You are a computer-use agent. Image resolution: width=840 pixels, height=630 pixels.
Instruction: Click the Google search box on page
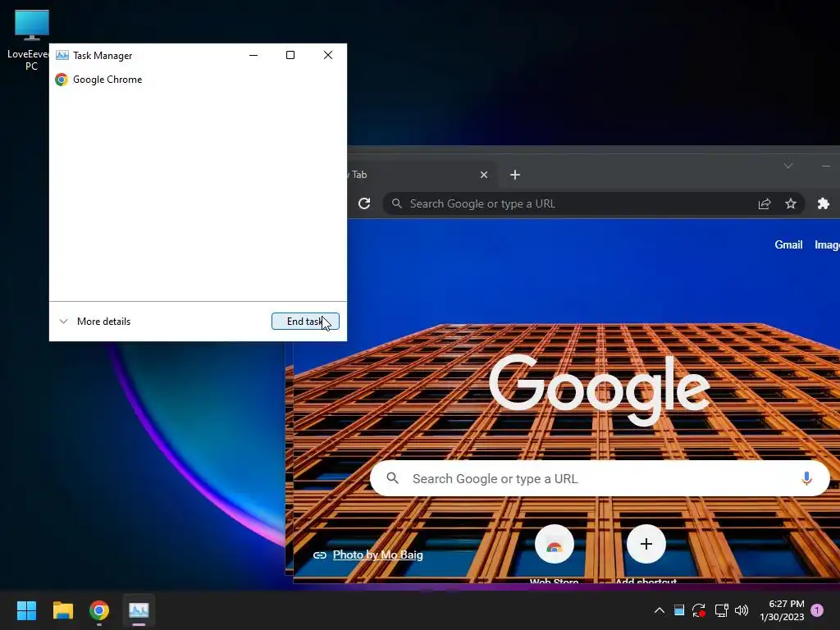pyautogui.click(x=600, y=478)
